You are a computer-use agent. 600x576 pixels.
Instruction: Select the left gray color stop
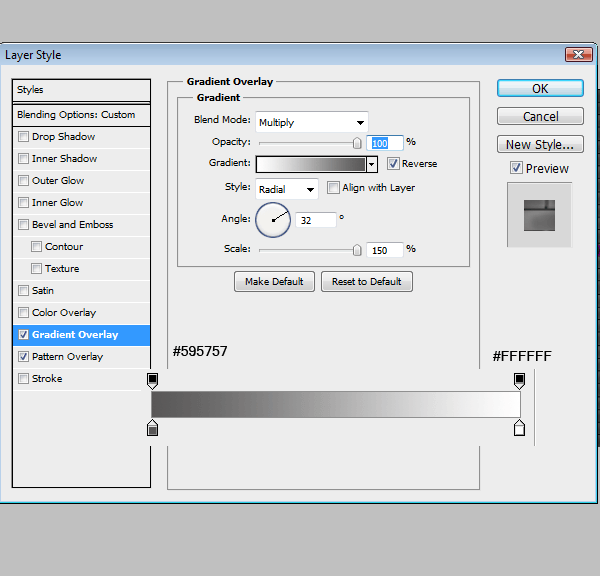click(x=152, y=428)
